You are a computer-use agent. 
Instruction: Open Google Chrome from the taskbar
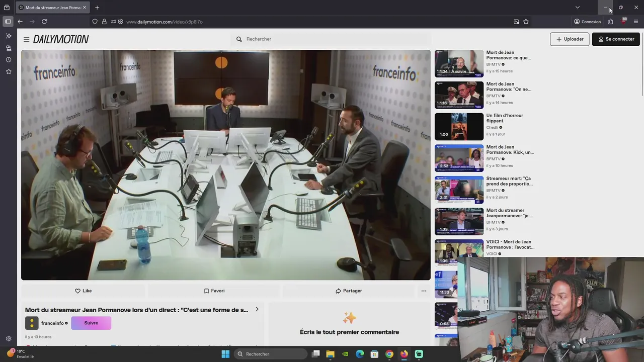click(389, 354)
